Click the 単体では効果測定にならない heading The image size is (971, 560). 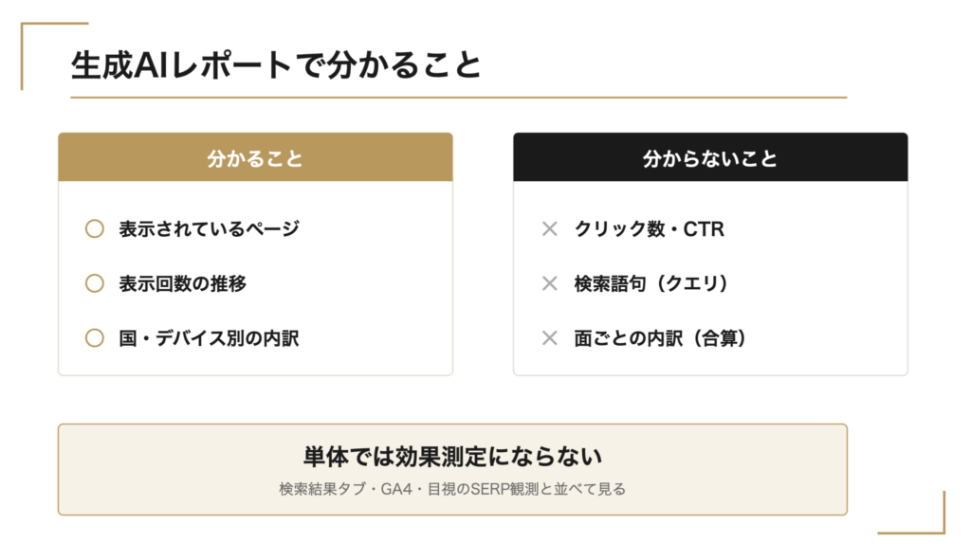[x=452, y=457]
